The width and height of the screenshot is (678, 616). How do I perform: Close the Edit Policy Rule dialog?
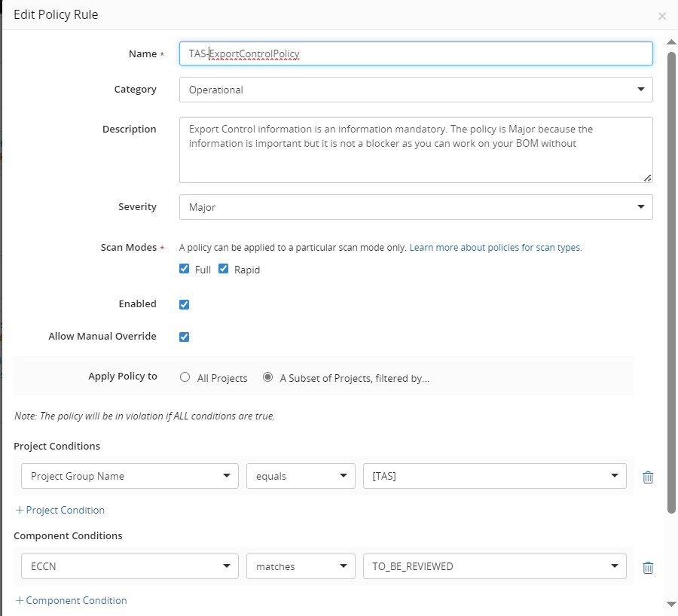click(662, 16)
